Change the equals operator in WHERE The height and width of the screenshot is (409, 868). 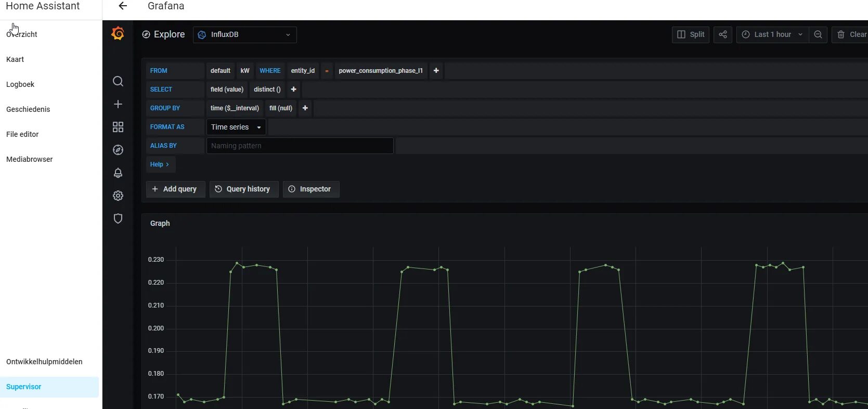[327, 71]
